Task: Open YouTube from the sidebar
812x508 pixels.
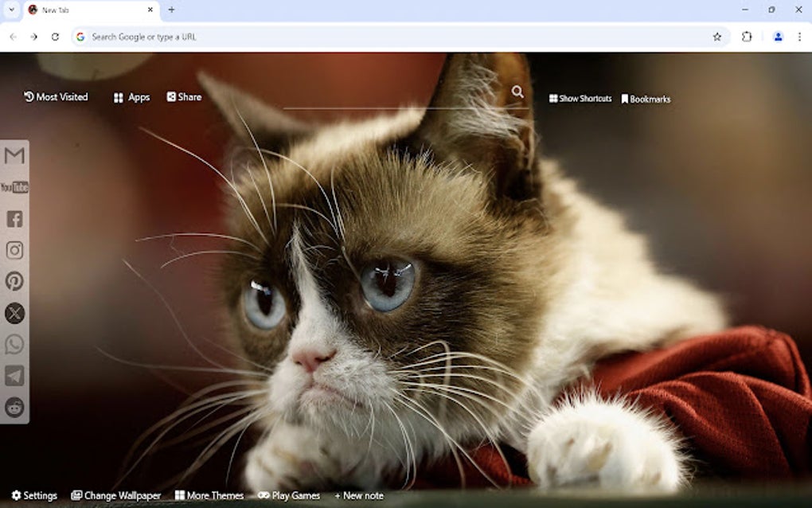Action: point(14,187)
